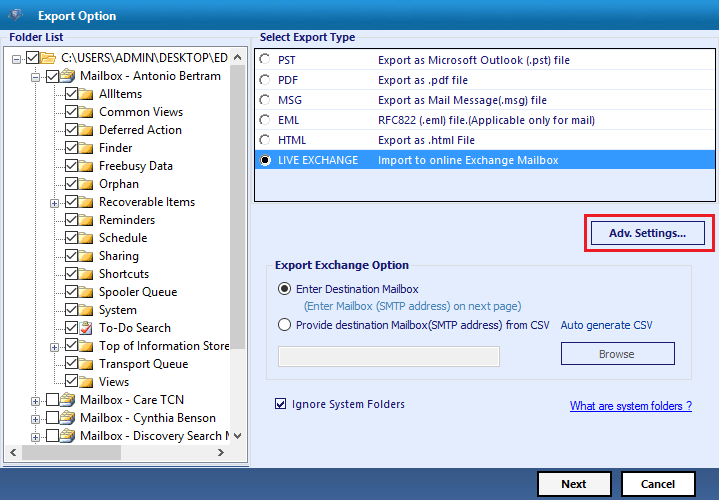The width and height of the screenshot is (719, 500).
Task: Choose Provide destination Mailbox from CSV option
Action: point(284,325)
